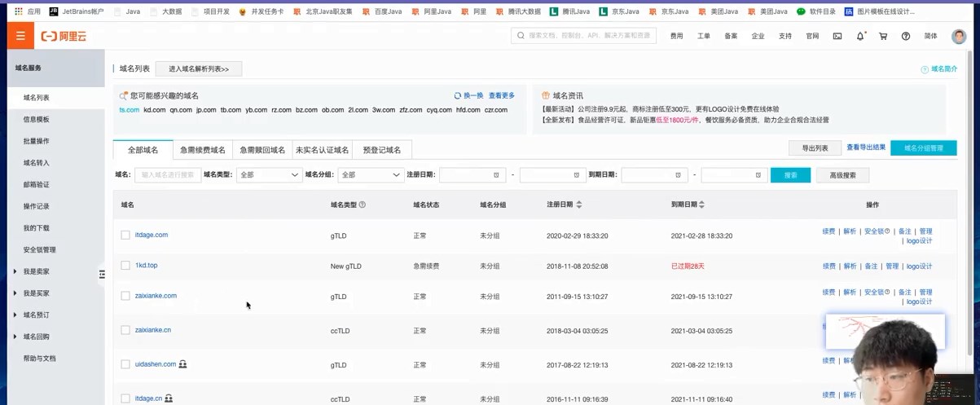Open the JetBrains帐户 bookmark
This screenshot has height=405, width=980.
(x=77, y=11)
